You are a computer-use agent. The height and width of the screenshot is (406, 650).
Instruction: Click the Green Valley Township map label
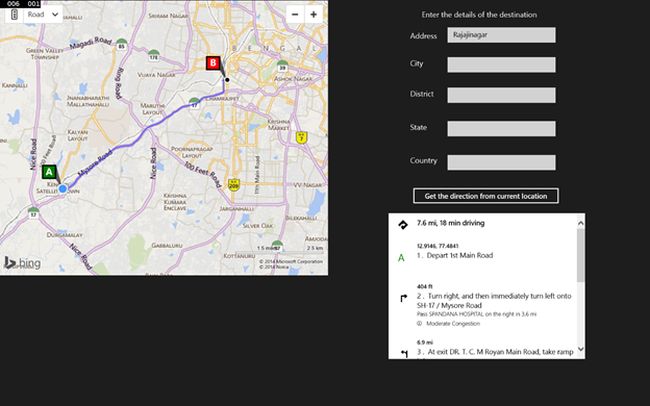pos(45,53)
